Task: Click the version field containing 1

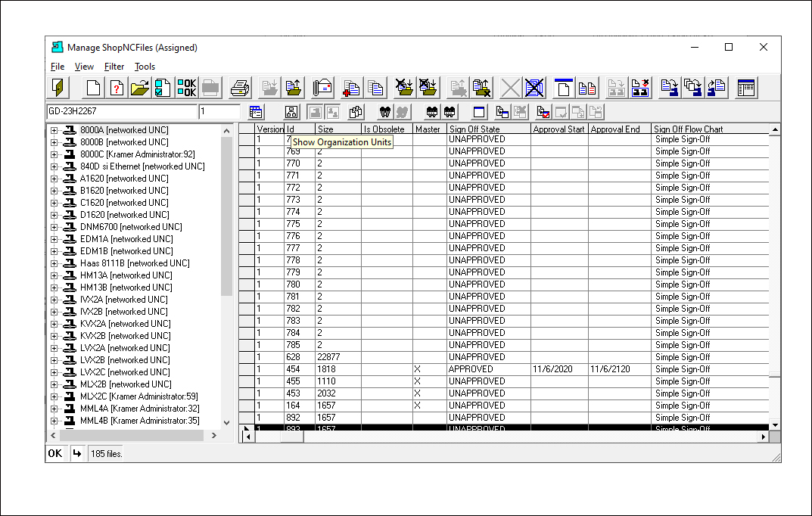Action: [x=219, y=111]
